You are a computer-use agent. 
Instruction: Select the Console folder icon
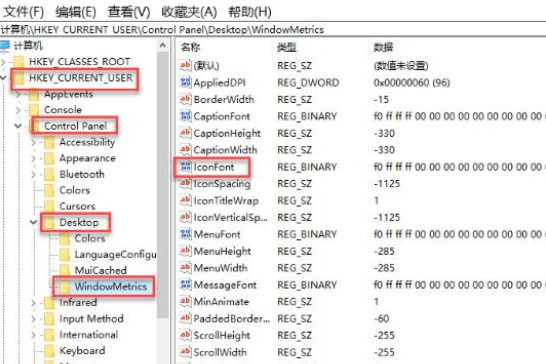coord(34,110)
